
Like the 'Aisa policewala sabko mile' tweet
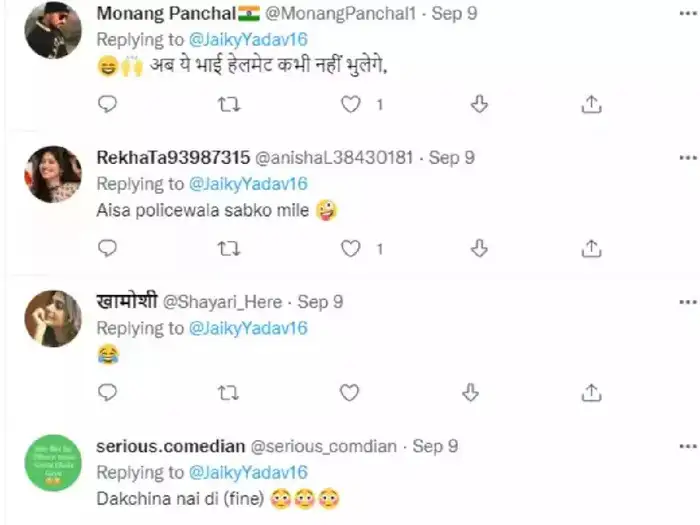click(x=351, y=248)
